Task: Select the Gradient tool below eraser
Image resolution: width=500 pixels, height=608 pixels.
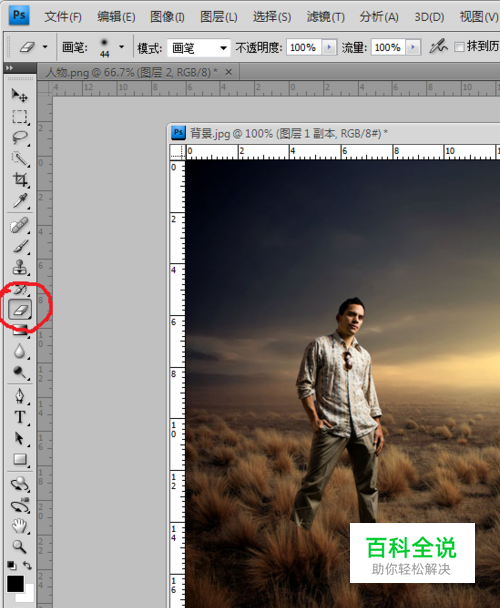Action: coord(19,330)
